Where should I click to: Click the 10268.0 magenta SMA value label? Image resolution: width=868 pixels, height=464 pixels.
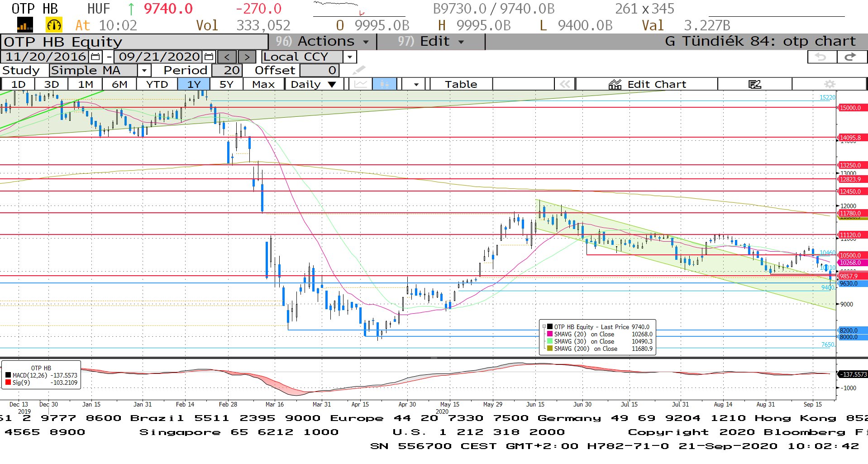[853, 263]
